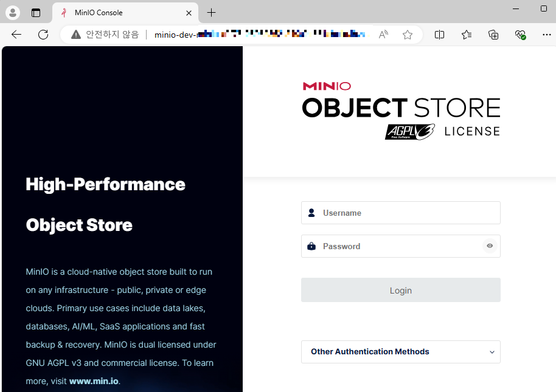The height and width of the screenshot is (392, 556).
Task: Toggle split screen view
Action: coord(439,35)
